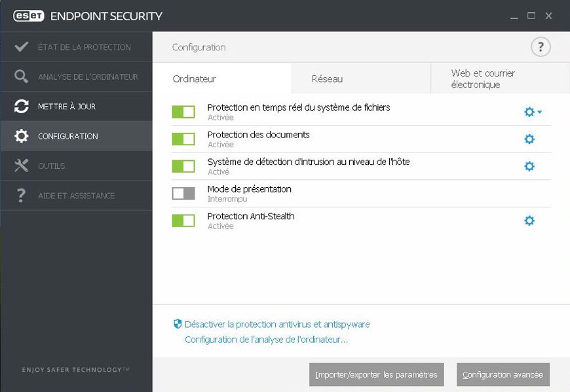Click the shield icon beside Désactiver link

[x=177, y=324]
